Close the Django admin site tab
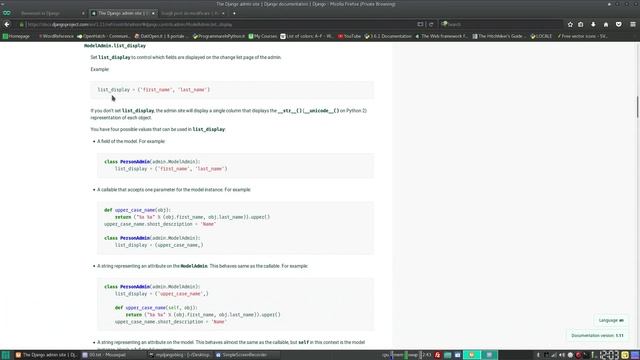This screenshot has width=640, height=360. pyautogui.click(x=153, y=13)
